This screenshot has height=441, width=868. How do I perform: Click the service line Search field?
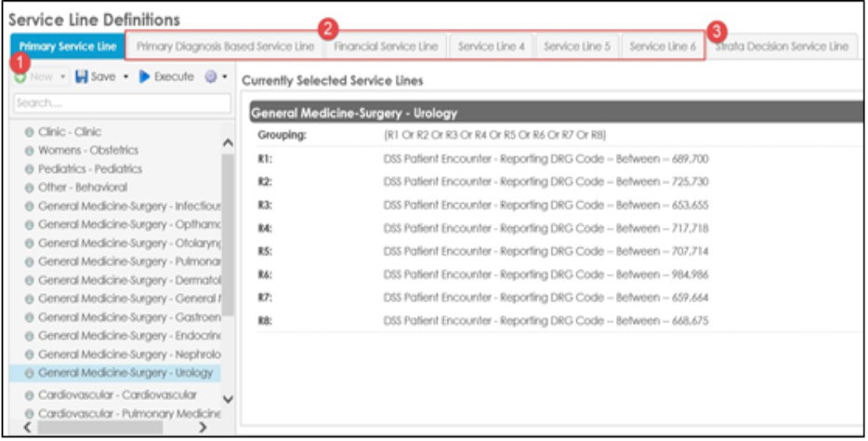coord(122,103)
